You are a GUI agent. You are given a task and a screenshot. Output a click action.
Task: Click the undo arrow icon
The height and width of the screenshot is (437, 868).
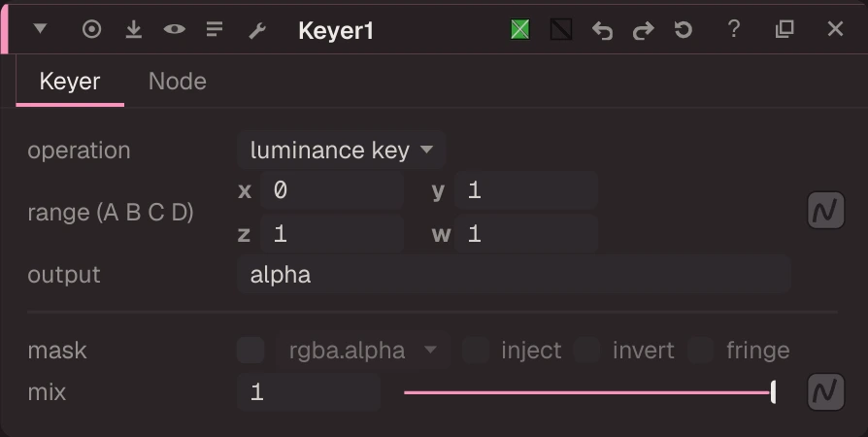pyautogui.click(x=602, y=30)
